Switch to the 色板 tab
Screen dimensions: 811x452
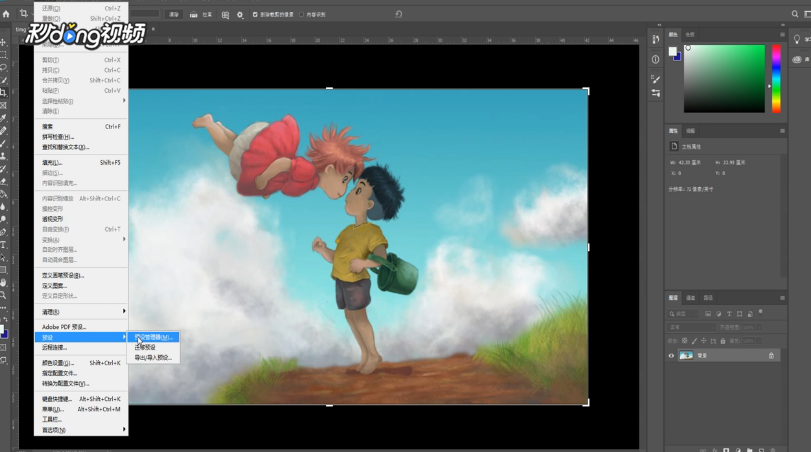coord(690,34)
